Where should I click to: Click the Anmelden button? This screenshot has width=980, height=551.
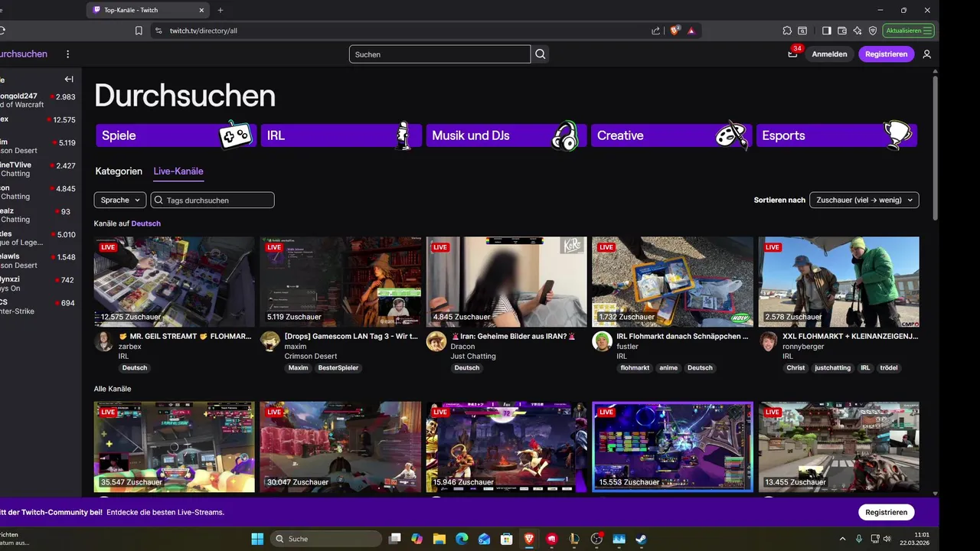pos(829,54)
